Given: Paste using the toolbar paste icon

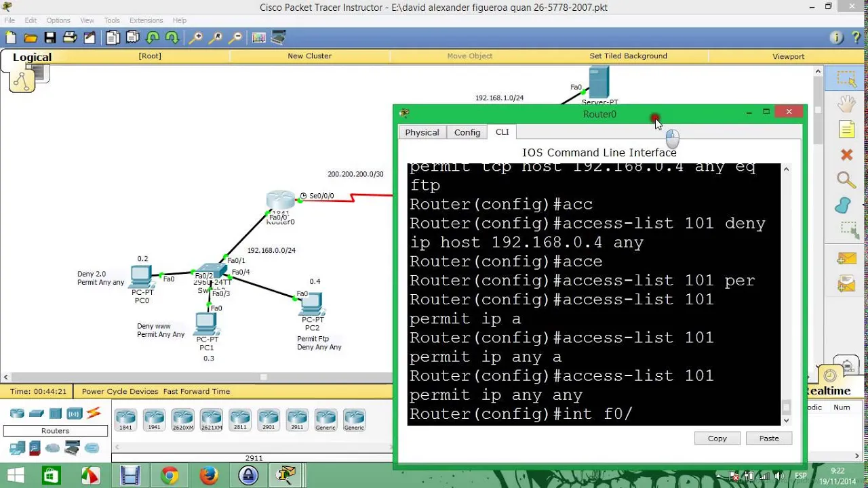Looking at the screenshot, I should click(x=132, y=38).
